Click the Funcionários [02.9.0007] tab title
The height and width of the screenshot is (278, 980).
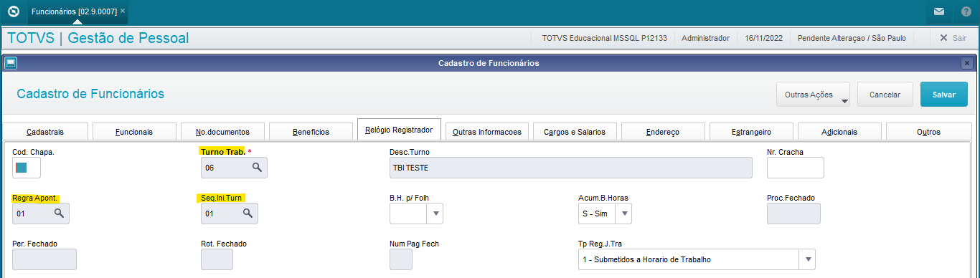(74, 11)
